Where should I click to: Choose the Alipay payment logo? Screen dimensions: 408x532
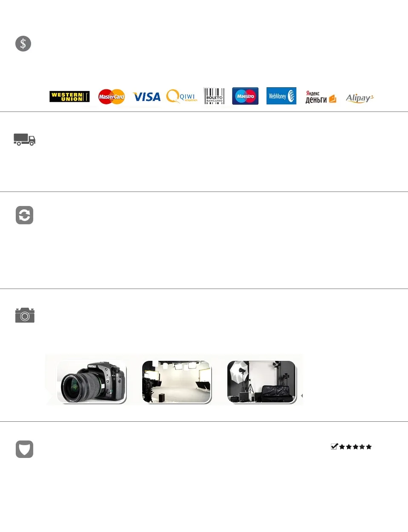tap(359, 98)
